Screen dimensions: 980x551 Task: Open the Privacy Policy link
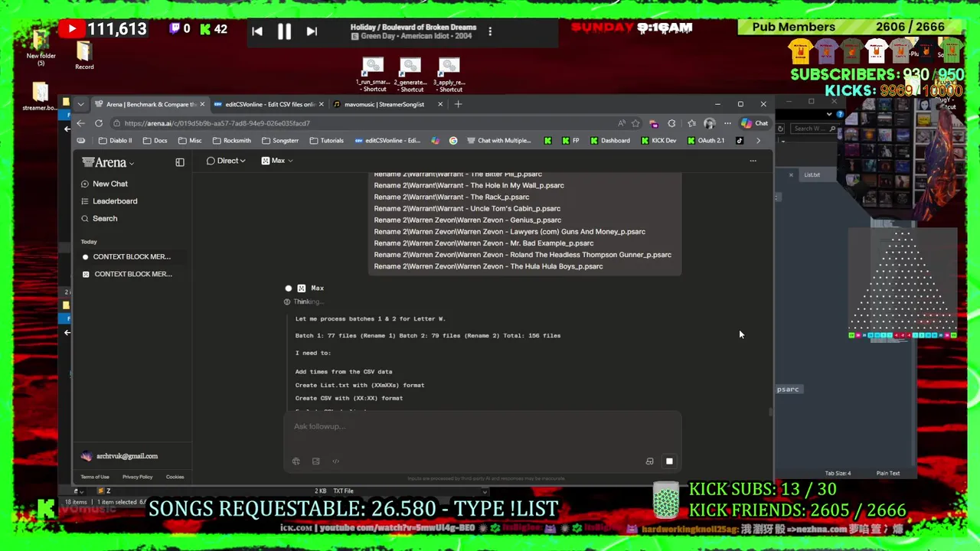[138, 477]
